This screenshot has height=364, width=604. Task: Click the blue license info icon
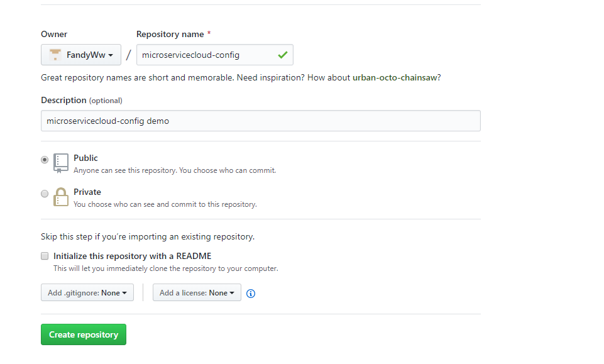tap(251, 293)
